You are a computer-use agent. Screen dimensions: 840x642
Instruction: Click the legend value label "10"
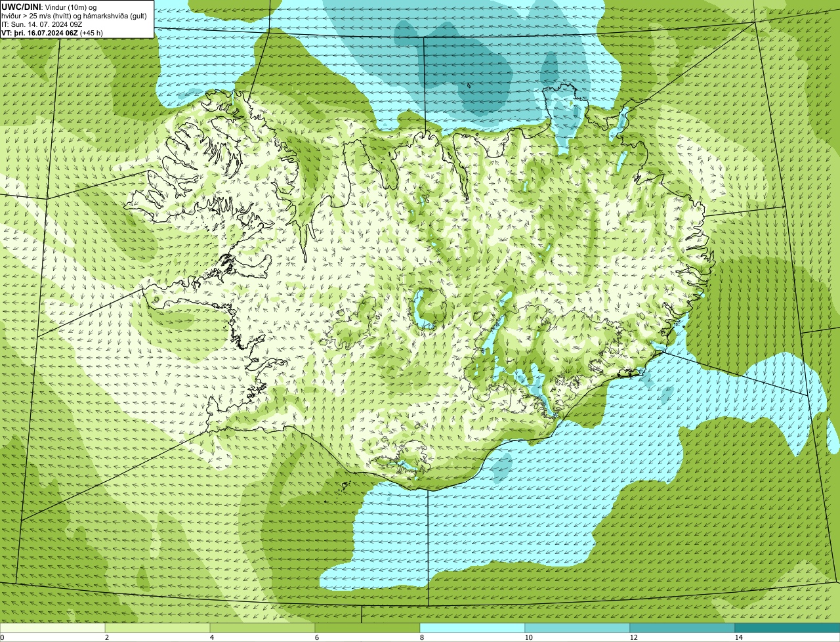(x=528, y=637)
